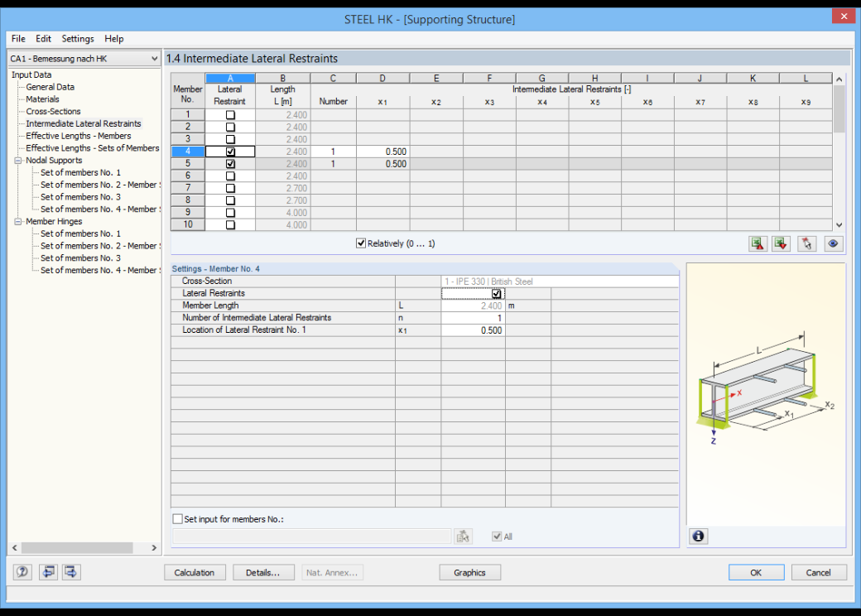Screen dimensions: 861x616
Task: Select General Data in the tree
Action: (x=50, y=87)
